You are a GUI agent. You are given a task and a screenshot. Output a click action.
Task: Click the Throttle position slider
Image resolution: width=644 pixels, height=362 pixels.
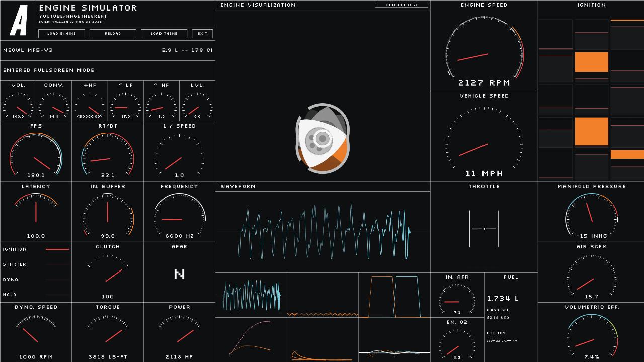pyautogui.click(x=484, y=229)
